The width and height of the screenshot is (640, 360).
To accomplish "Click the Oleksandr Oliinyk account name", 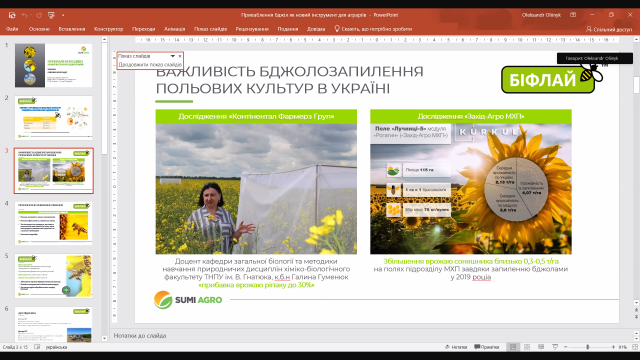I will tap(541, 15).
